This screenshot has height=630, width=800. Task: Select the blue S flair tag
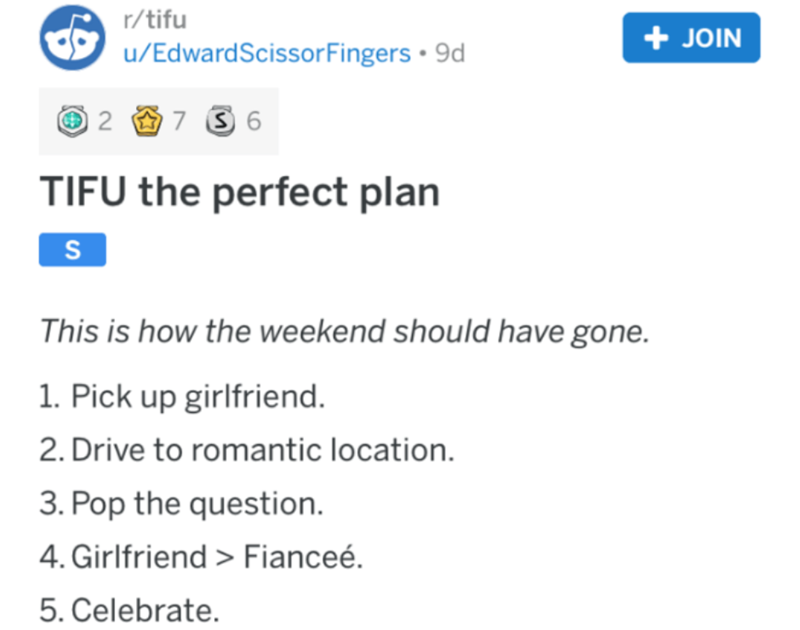[x=72, y=251]
